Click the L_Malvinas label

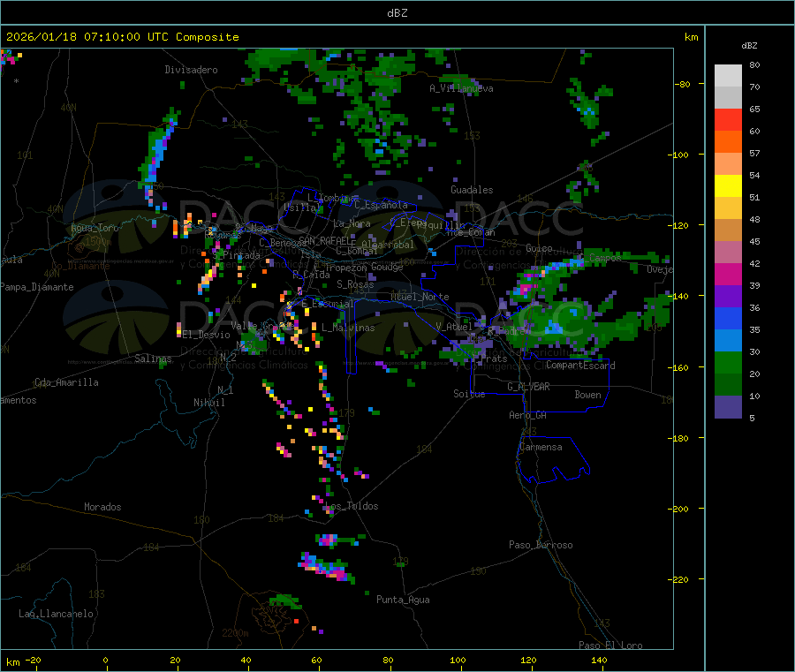[348, 328]
